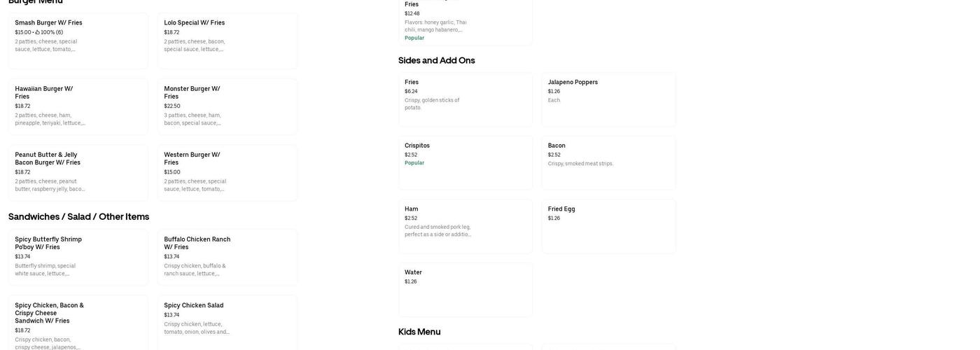Open the Water item for $1.26
Image resolution: width=980 pixels, height=350 pixels.
pos(465,289)
